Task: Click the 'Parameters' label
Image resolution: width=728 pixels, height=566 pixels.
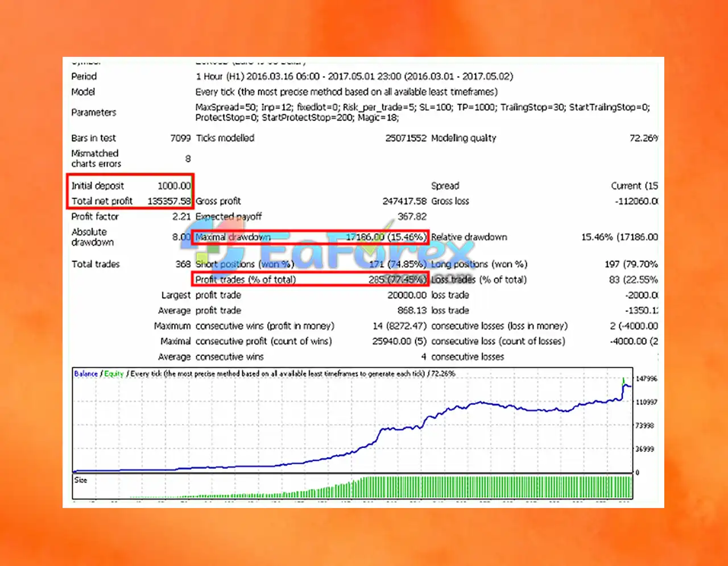Action: click(x=94, y=112)
